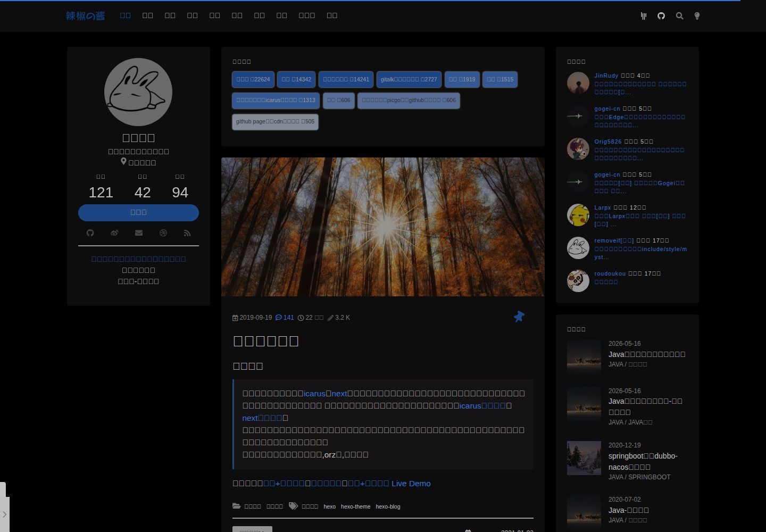Open the Dribbble icon in the profile card
This screenshot has height=532, width=766.
(163, 233)
